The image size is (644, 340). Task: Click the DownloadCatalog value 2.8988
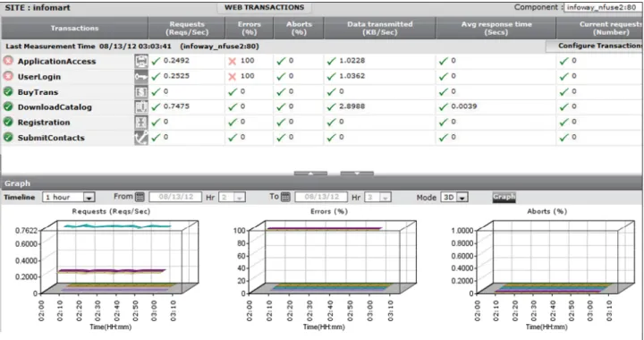(352, 106)
